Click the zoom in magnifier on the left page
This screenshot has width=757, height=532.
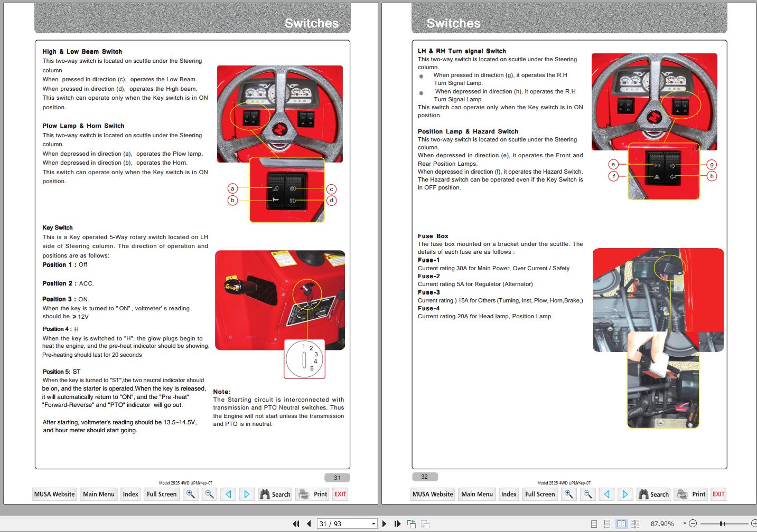tap(191, 494)
